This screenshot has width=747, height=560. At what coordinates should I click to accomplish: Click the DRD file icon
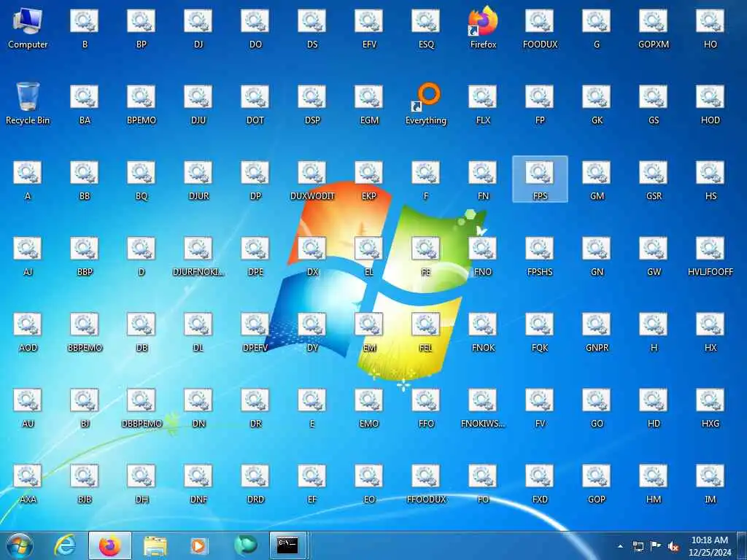(255, 483)
